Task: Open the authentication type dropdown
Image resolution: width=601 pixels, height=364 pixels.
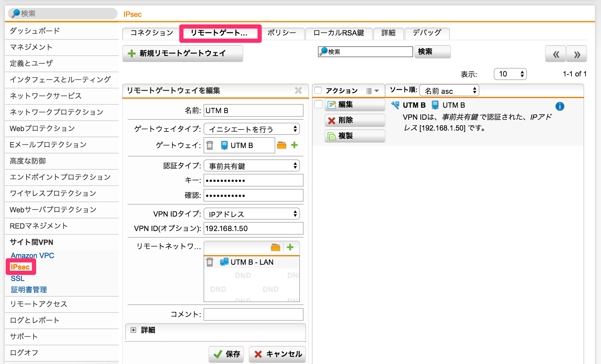Action: (x=252, y=166)
